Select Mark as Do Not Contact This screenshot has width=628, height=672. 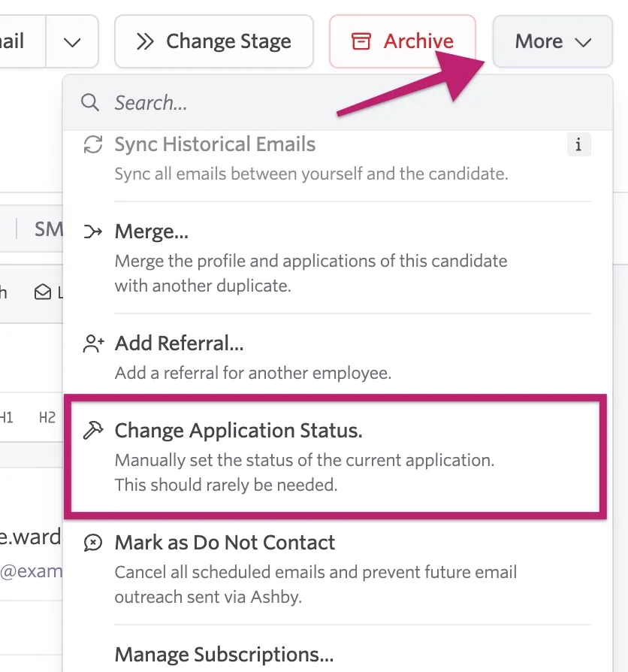pos(337,569)
